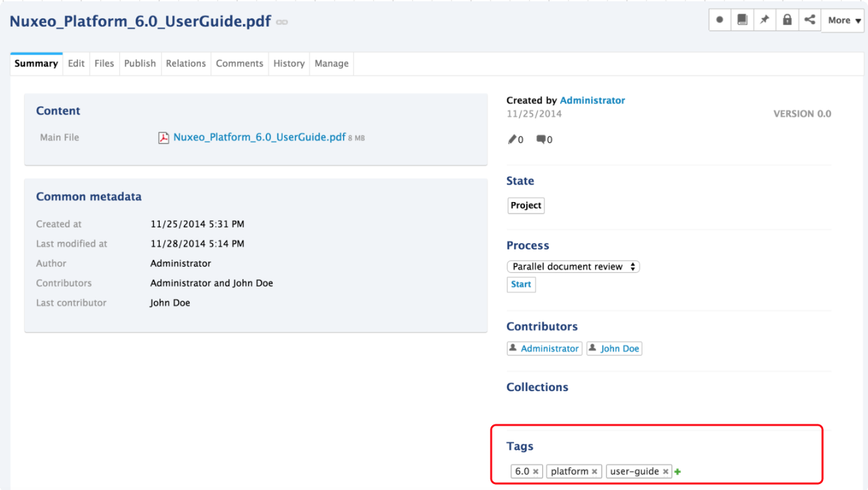Switch to the Edit tab

click(77, 64)
